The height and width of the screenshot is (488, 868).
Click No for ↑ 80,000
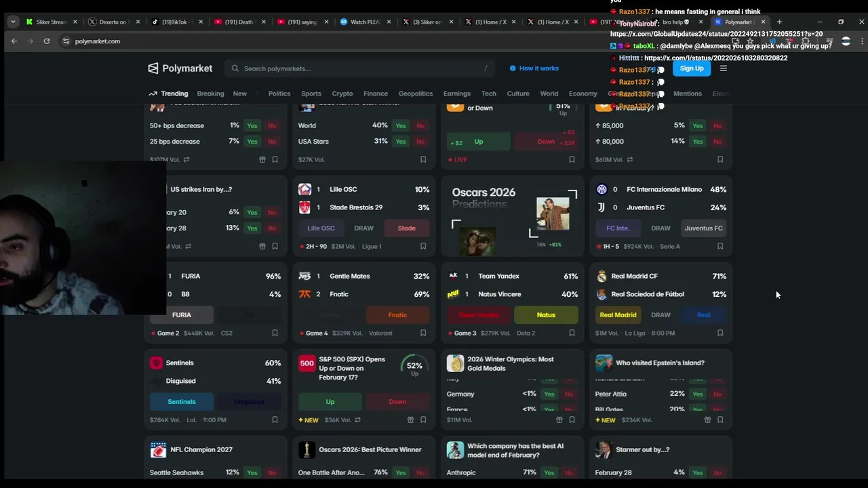click(717, 142)
